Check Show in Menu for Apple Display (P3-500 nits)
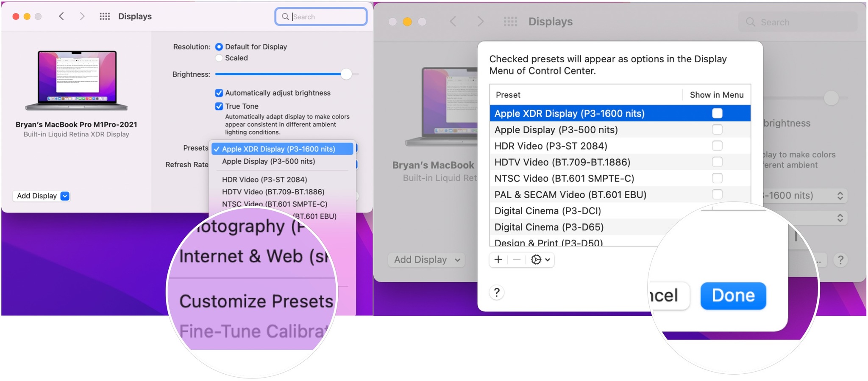The image size is (868, 381). (x=717, y=130)
